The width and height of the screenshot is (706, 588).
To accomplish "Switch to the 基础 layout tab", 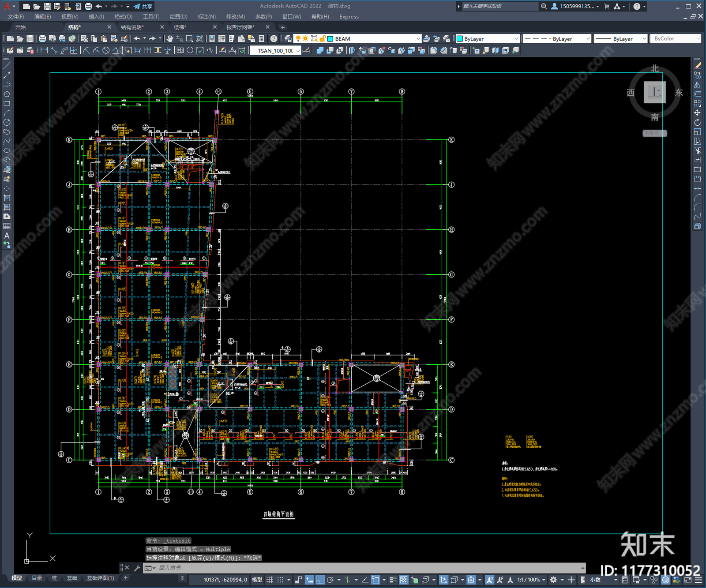I will coord(72,578).
